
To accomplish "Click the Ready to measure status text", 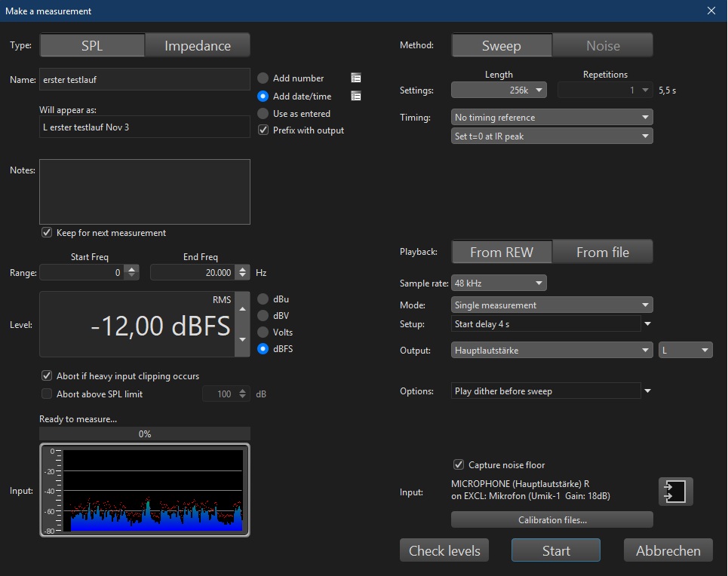I will tap(78, 419).
